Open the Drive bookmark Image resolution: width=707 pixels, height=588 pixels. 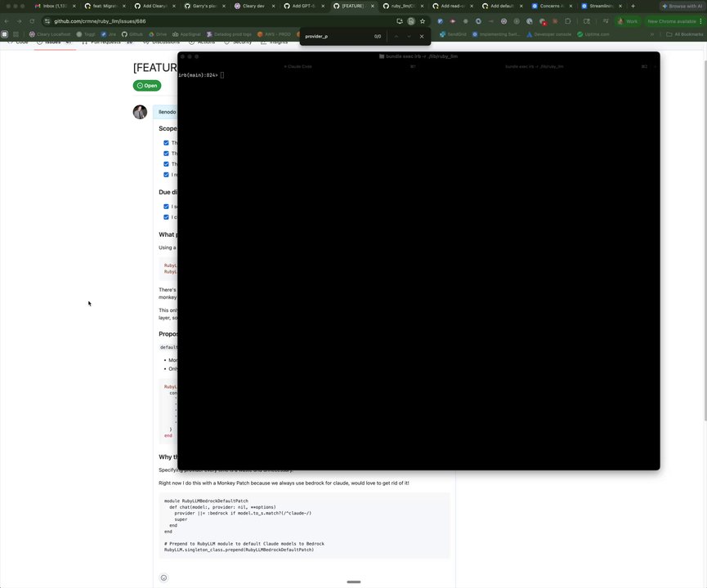tap(158, 34)
